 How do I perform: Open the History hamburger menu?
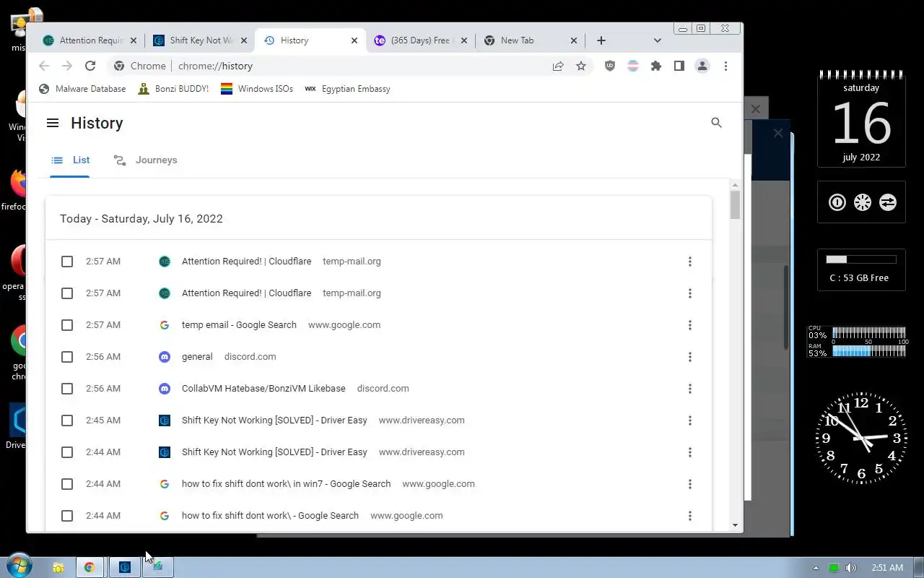point(53,123)
